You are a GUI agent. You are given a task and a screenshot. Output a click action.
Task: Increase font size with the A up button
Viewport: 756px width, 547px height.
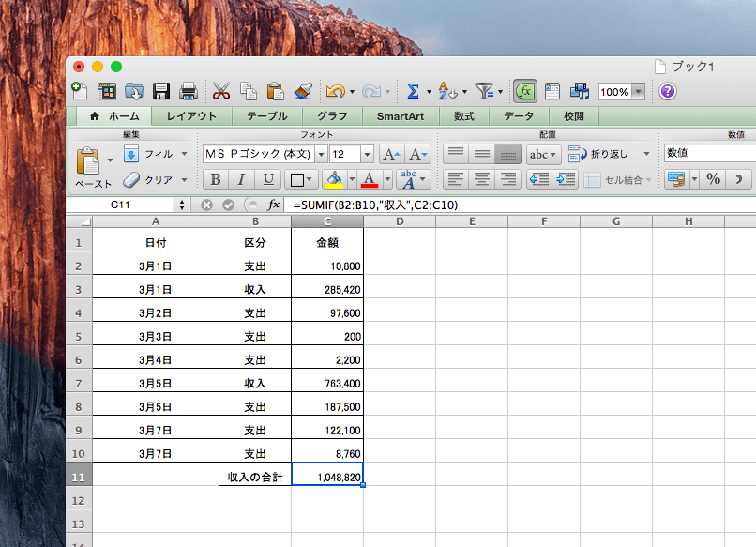(391, 155)
